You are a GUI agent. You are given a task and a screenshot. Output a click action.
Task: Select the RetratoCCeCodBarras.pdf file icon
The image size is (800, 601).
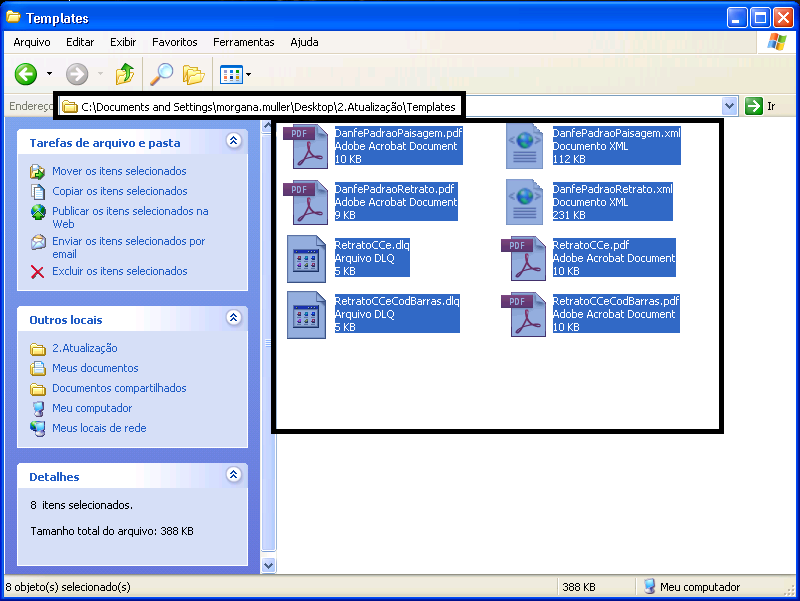525,314
